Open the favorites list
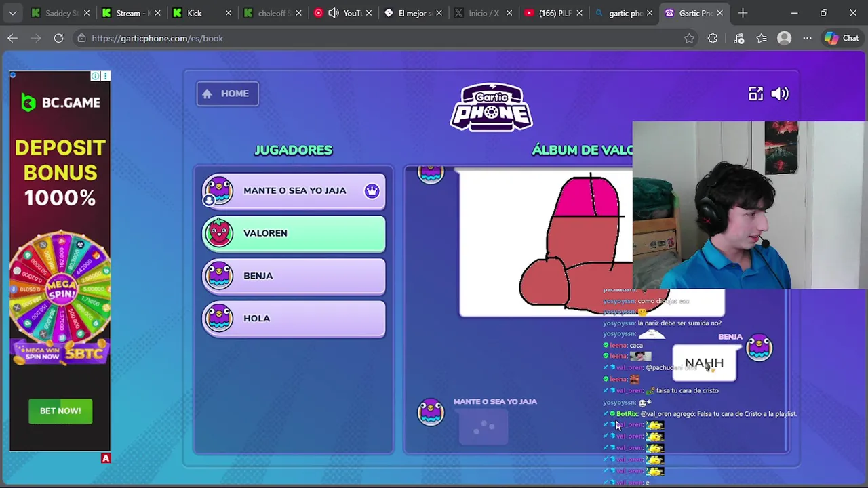Image resolution: width=868 pixels, height=488 pixels. 762,39
